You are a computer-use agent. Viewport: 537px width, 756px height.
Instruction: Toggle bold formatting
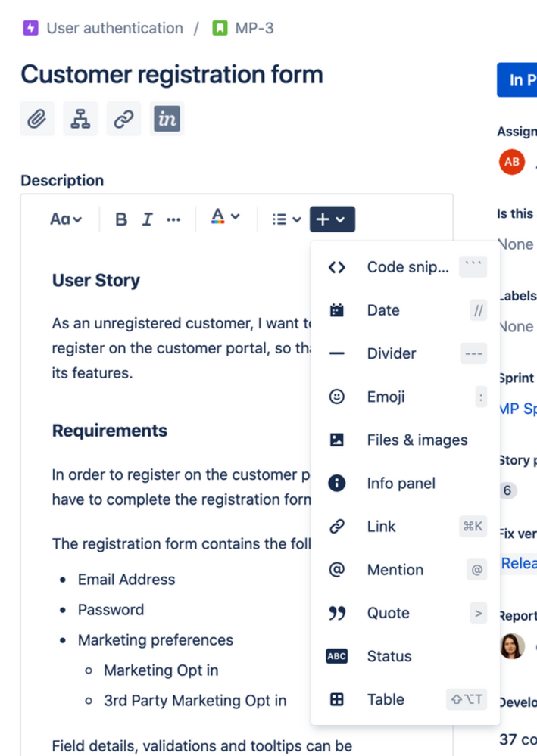(x=121, y=219)
